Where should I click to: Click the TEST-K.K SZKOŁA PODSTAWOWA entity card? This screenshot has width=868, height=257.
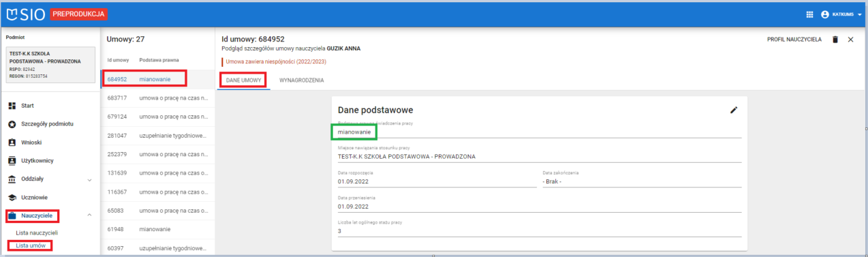[50, 65]
